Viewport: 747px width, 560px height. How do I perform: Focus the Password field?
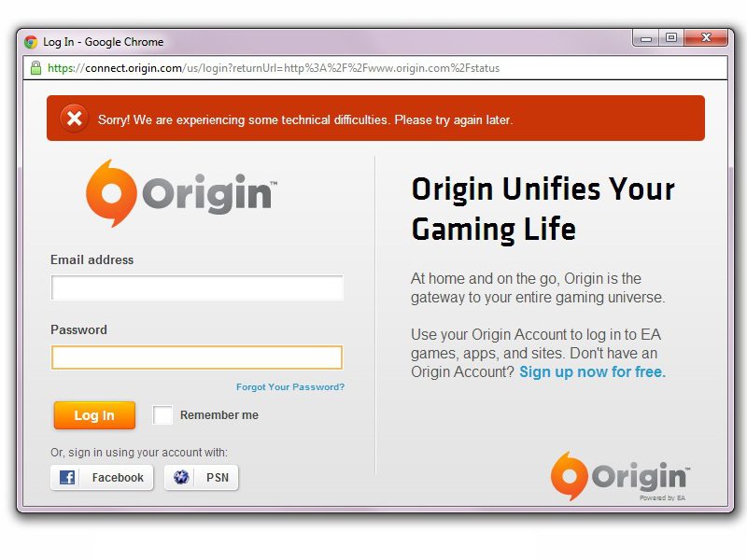[197, 357]
